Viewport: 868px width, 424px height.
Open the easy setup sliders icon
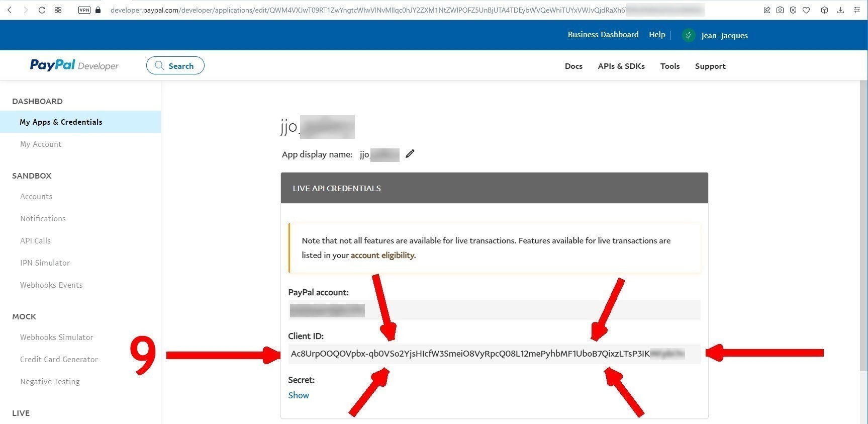[857, 10]
